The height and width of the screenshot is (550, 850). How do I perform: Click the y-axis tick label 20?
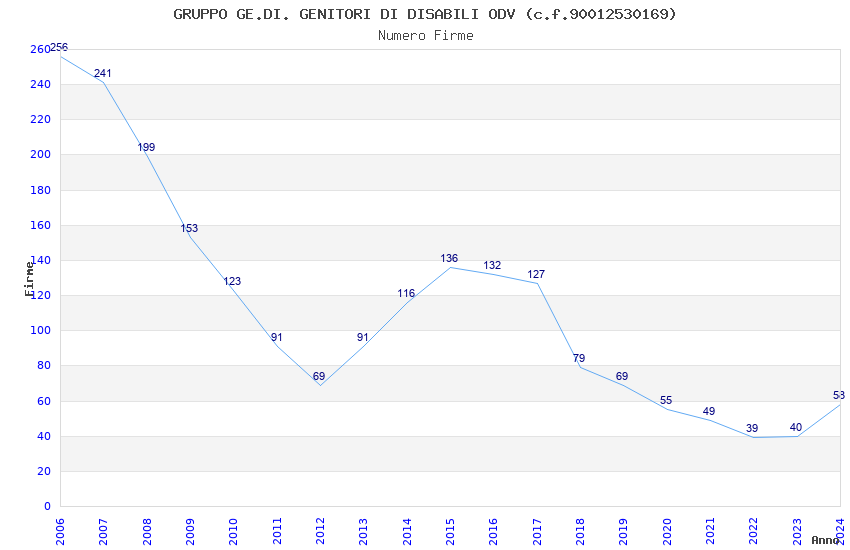coord(43,471)
